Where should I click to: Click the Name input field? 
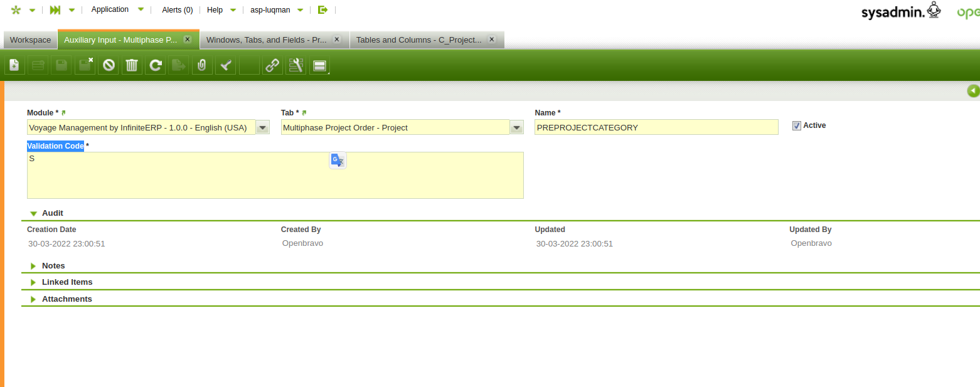point(656,127)
